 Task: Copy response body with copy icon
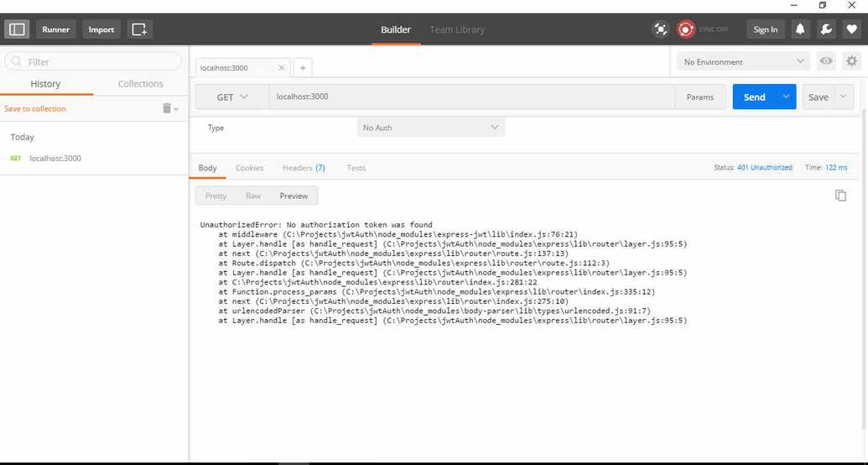pyautogui.click(x=840, y=195)
